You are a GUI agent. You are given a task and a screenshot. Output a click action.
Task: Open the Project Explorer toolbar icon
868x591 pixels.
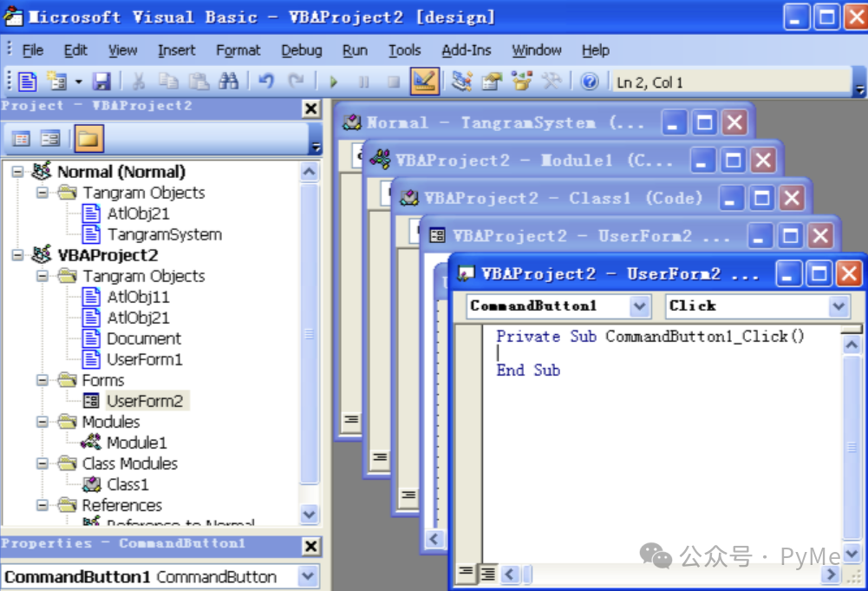point(461,82)
